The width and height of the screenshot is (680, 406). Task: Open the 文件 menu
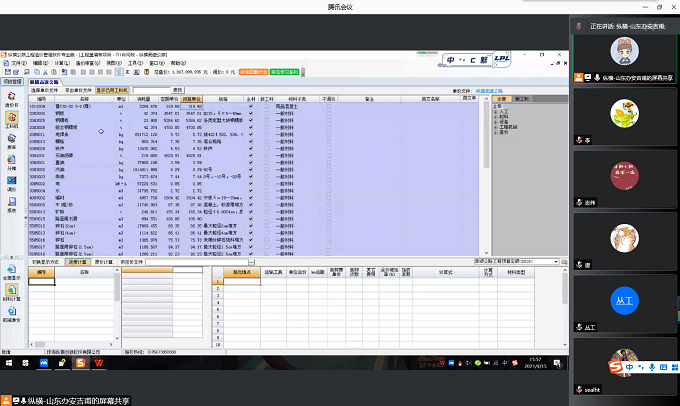tap(19, 63)
